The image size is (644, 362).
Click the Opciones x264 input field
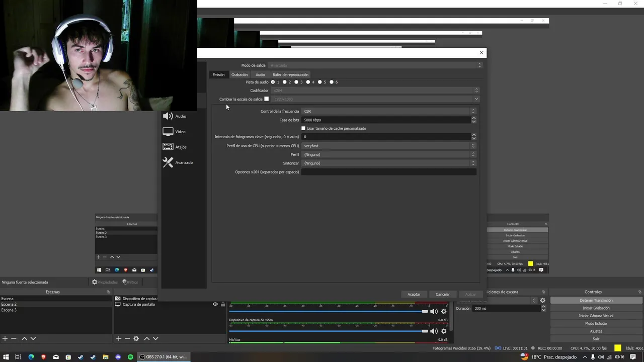click(x=389, y=172)
